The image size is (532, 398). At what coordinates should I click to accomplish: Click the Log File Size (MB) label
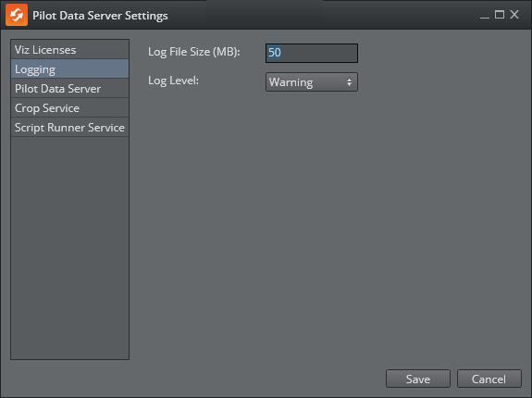194,52
